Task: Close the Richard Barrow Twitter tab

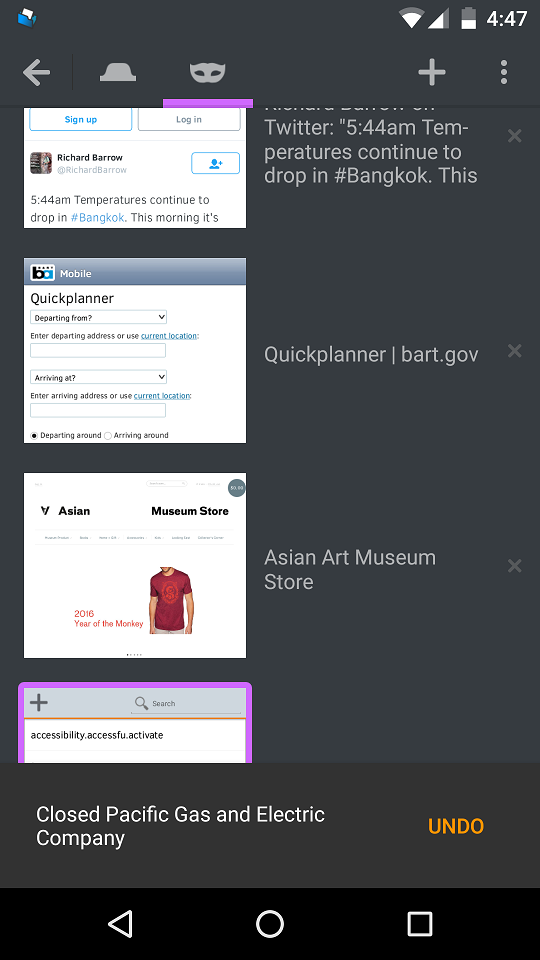Action: click(x=514, y=136)
